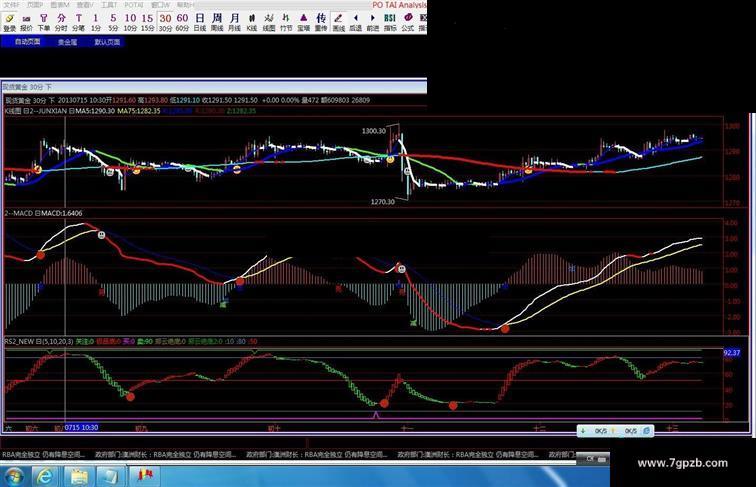Switch to the 默认页面 tab

tap(107, 43)
